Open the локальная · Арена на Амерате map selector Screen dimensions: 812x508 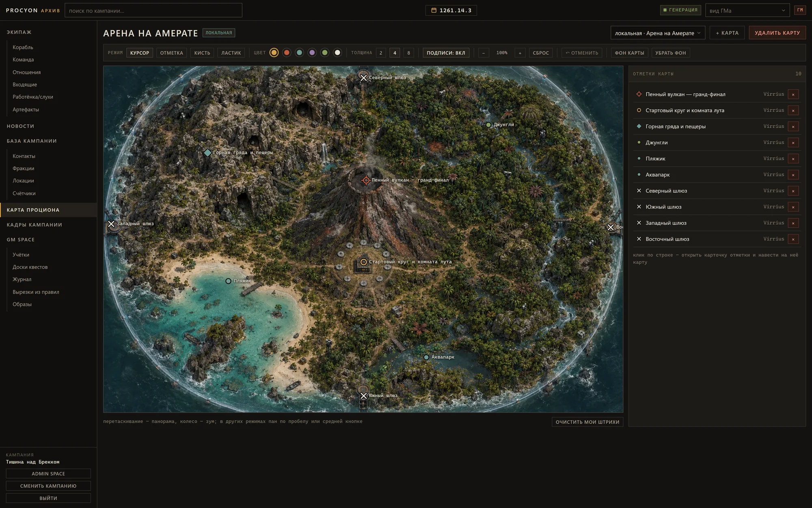[x=658, y=33]
